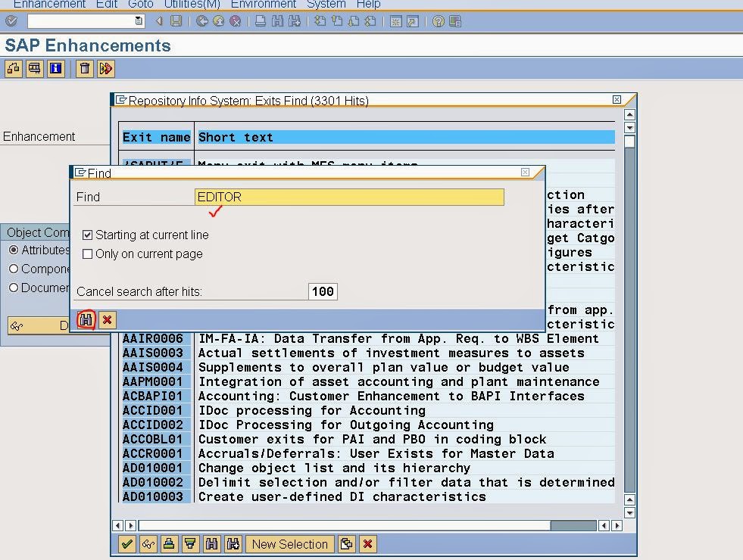This screenshot has height=560, width=743.
Task: Click the horizontal scroll left arrow at bottom left
Action: (118, 525)
